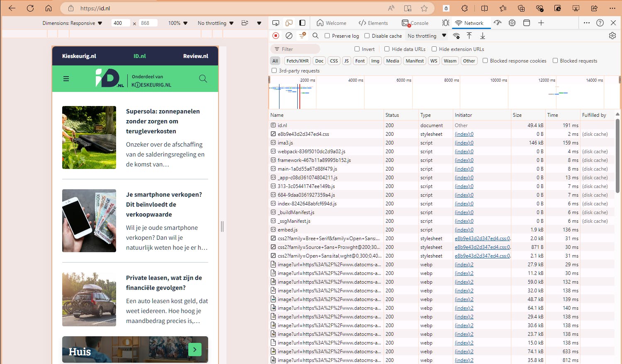The image size is (622, 364).
Task: Click the Import HAR upload arrow icon
Action: tap(469, 36)
